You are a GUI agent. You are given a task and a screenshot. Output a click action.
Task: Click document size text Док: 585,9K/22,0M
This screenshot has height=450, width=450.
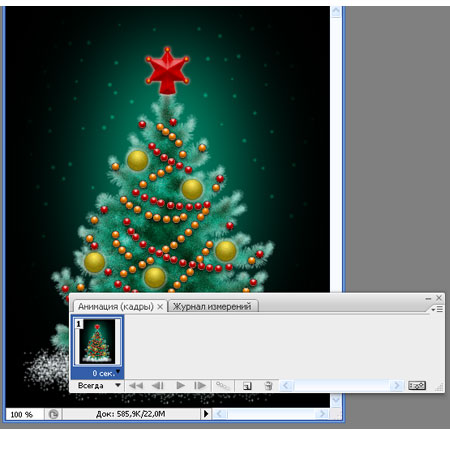[x=131, y=414]
